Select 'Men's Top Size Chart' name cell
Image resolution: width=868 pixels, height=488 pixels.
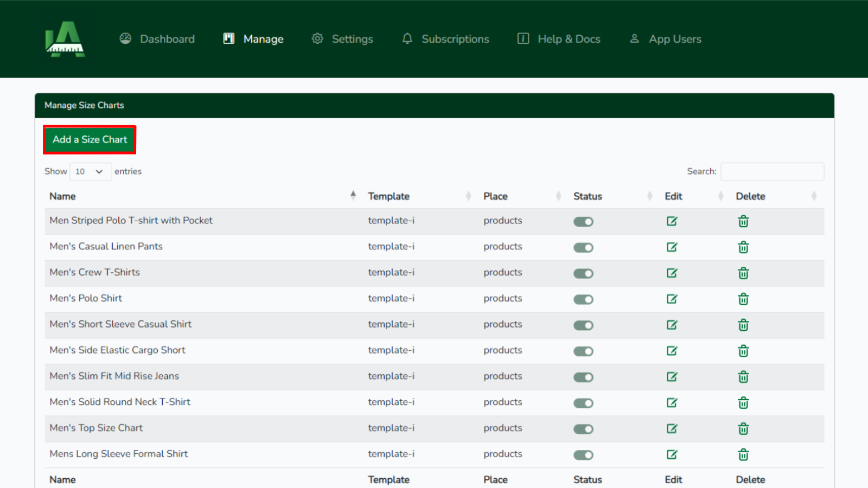click(96, 428)
